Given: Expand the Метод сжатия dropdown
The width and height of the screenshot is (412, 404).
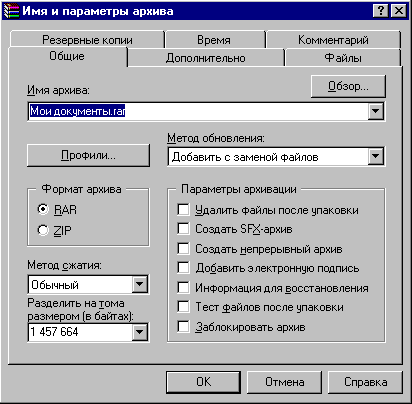Looking at the screenshot, I should coord(140,284).
